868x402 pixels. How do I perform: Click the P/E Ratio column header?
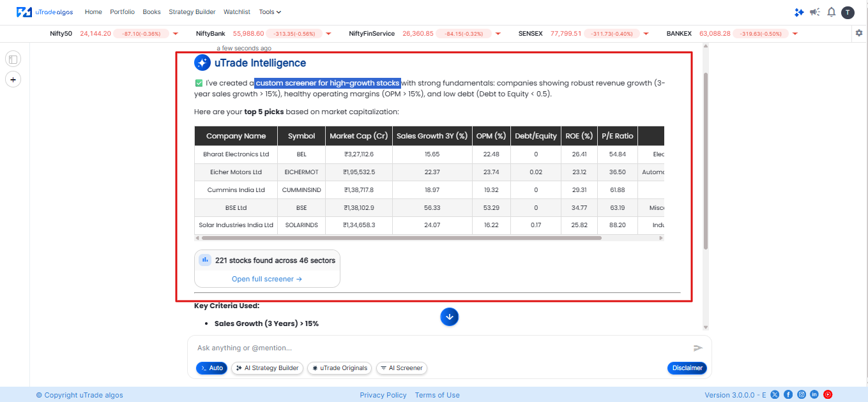[x=618, y=136]
